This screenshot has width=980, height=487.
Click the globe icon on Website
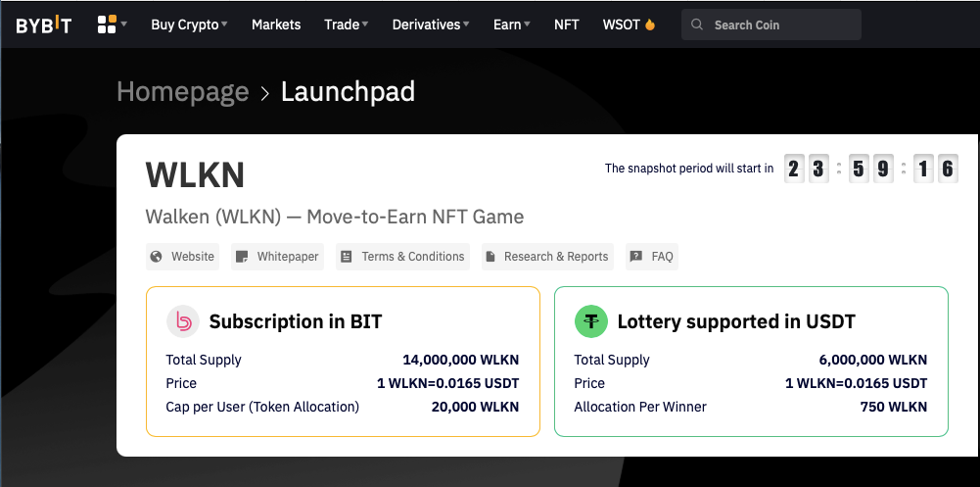[x=157, y=257]
